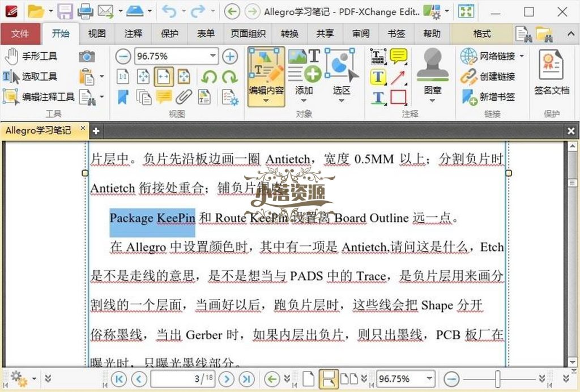The width and height of the screenshot is (580, 392).
Task: Go to next page
Action: (x=227, y=379)
